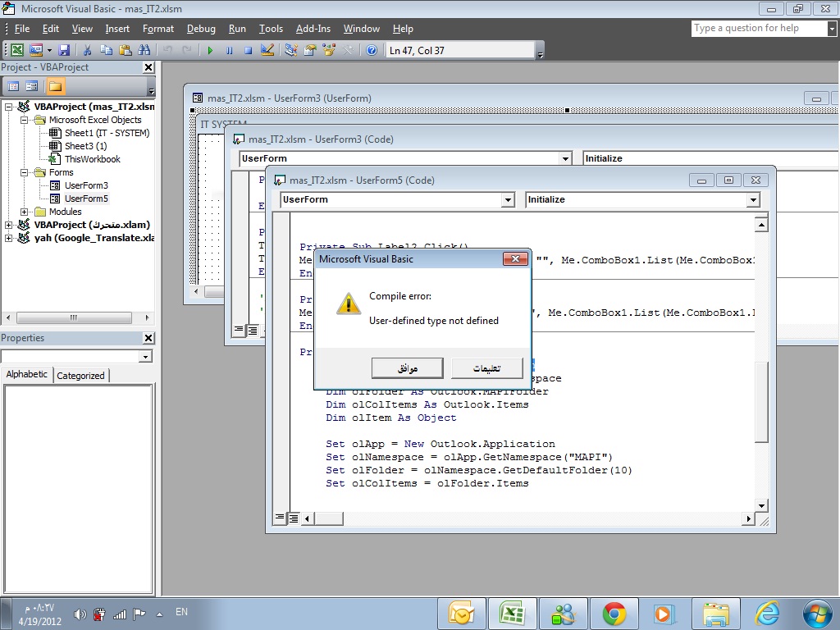
Task: Open the Properties object dropdown
Action: (x=145, y=357)
